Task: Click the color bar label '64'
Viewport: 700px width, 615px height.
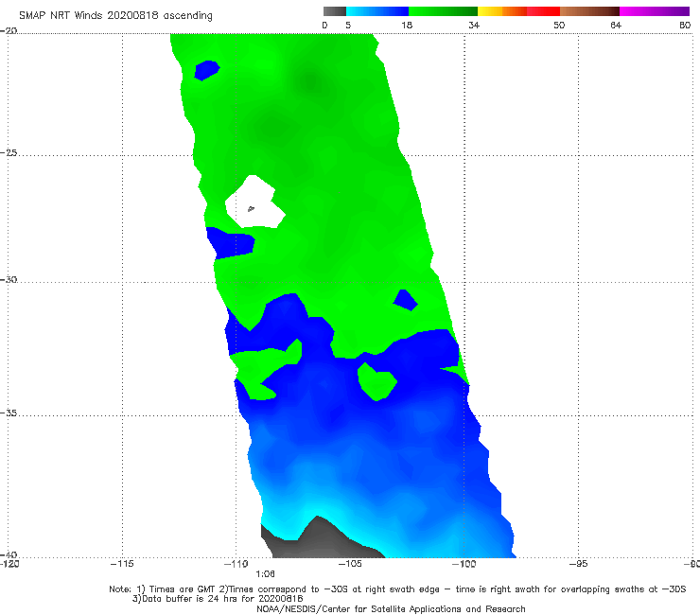Action: pyautogui.click(x=616, y=26)
